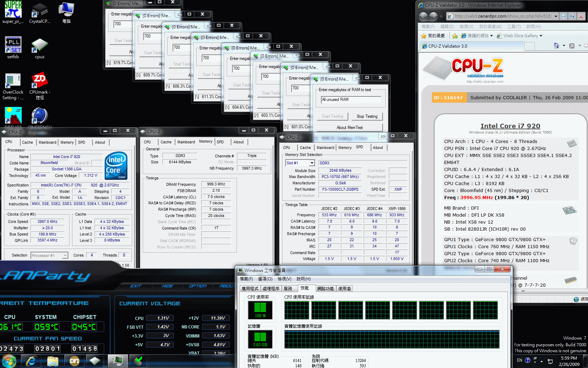Click the network icon in system tray
Image resolution: width=588 pixels, height=368 pixels.
pos(550,361)
